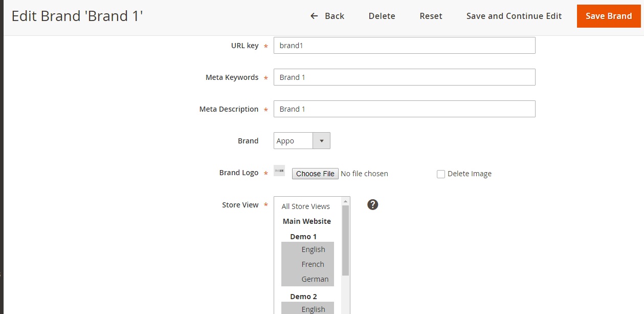Click the Brand Logo thumbnail preview
The height and width of the screenshot is (314, 644).
coord(279,171)
